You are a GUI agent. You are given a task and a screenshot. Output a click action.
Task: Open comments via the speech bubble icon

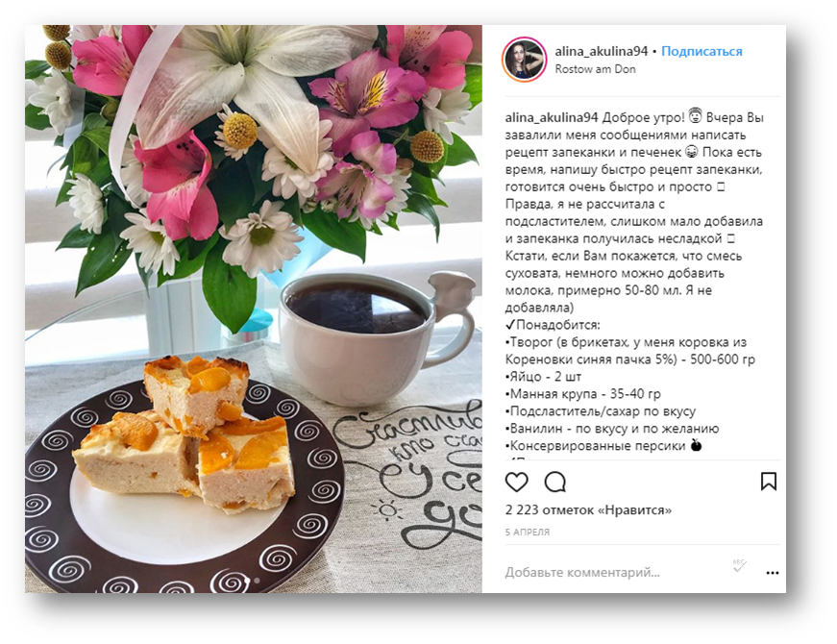554,483
